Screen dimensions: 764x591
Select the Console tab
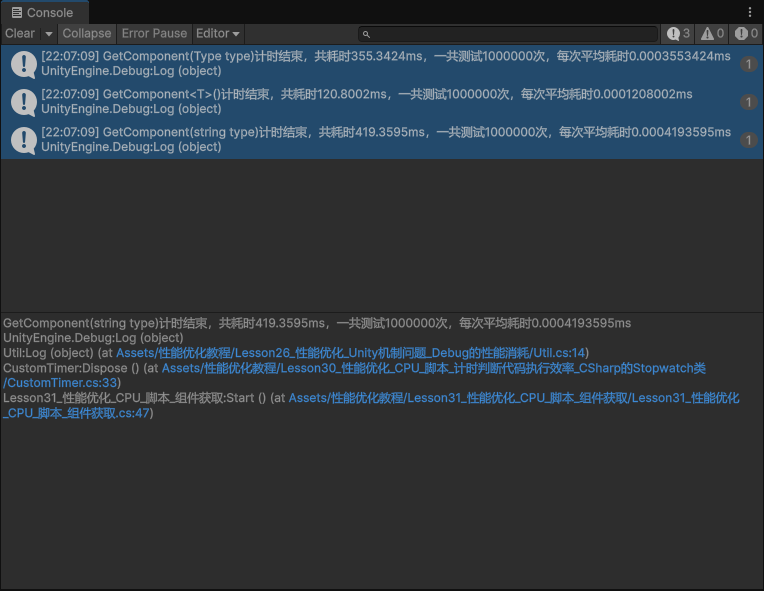pos(43,12)
